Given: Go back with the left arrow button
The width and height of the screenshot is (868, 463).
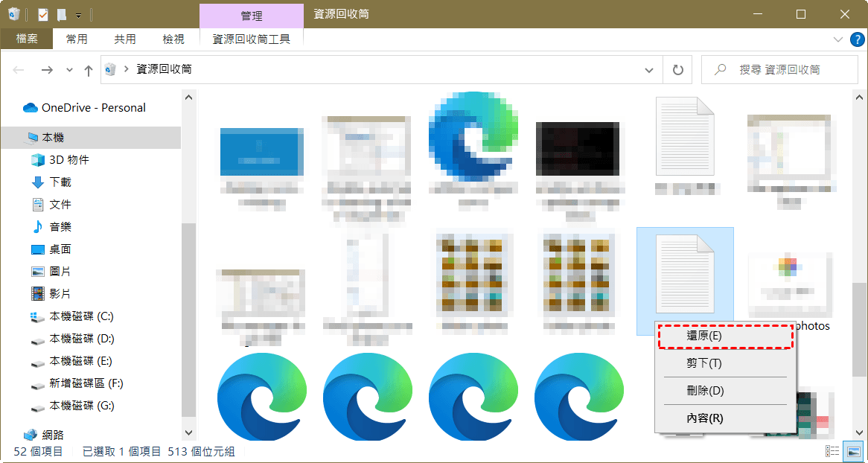Looking at the screenshot, I should (x=19, y=70).
